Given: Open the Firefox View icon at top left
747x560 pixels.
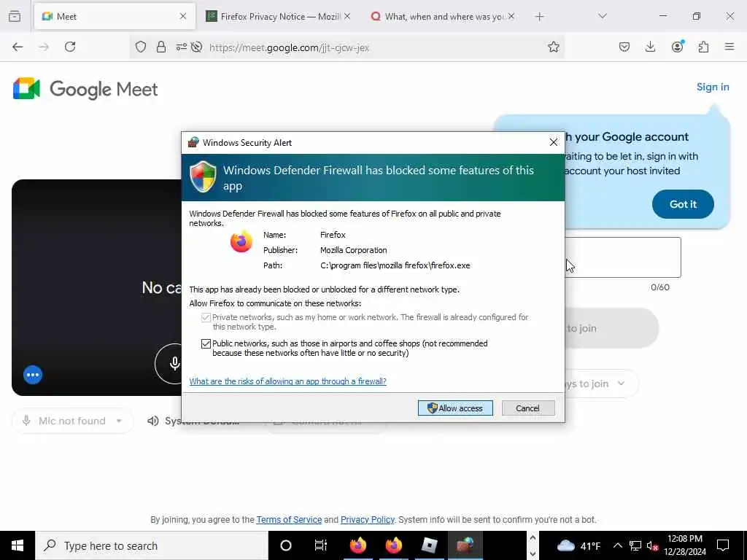Looking at the screenshot, I should click(15, 16).
